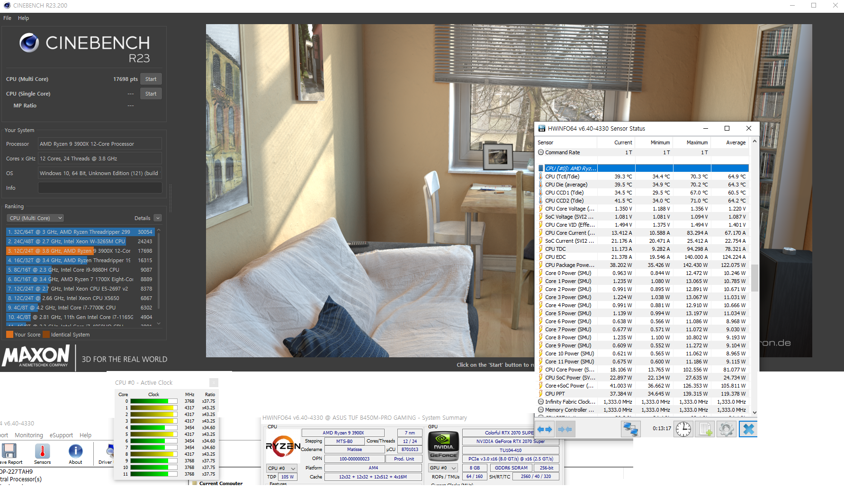Start logging with the sheet-plus icon in HWiNFO

click(x=705, y=429)
